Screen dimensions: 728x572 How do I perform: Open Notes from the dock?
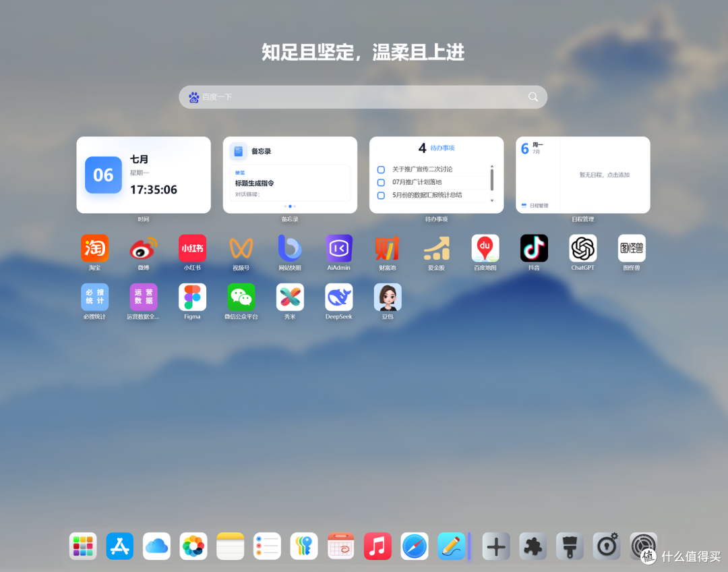point(231,546)
